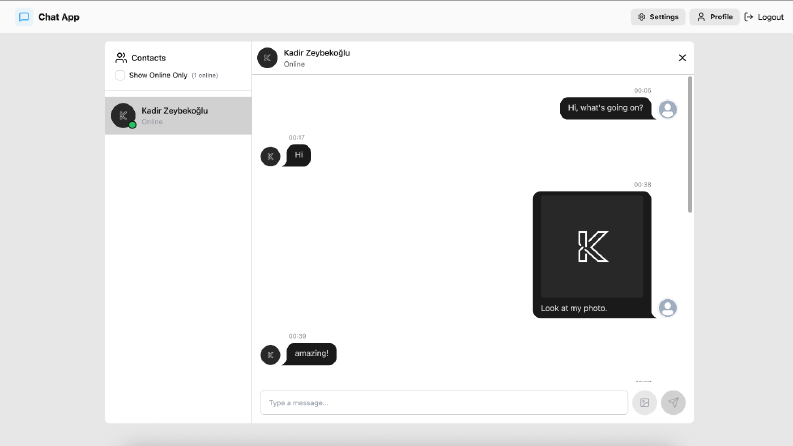Click Kadir's avatar in the chat header
Image resolution: width=793 pixels, height=446 pixels.
point(268,58)
